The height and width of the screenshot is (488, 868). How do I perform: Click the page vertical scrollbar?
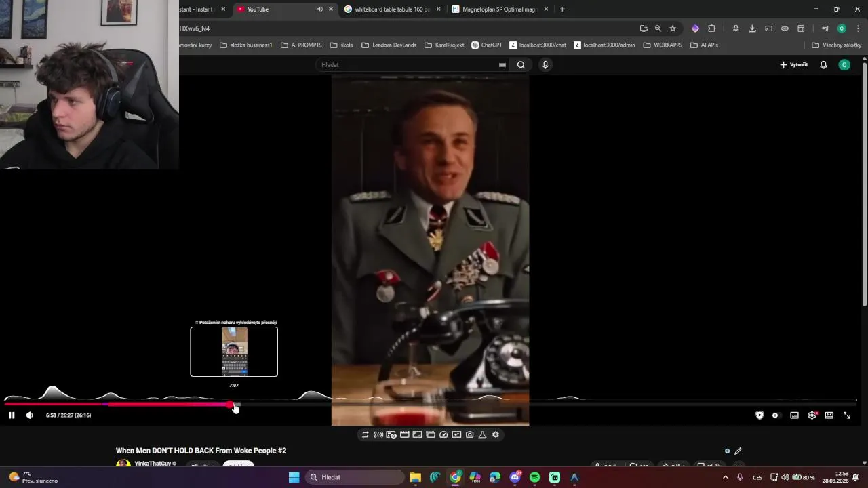[x=865, y=183]
